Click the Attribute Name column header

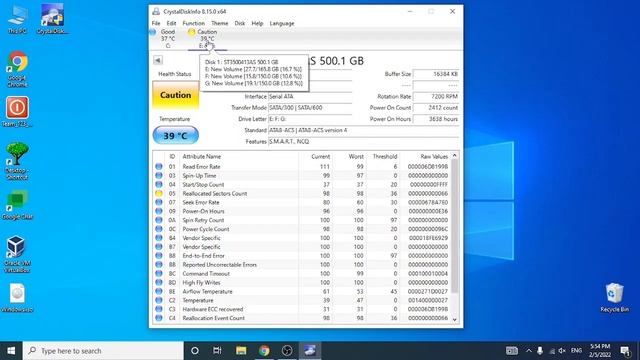(239, 156)
